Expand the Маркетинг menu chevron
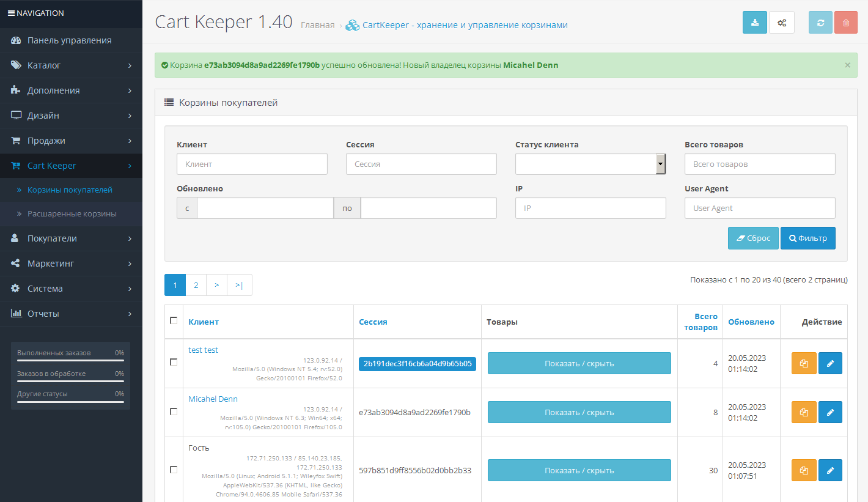Screen dimensions: 868x502 (x=130, y=264)
